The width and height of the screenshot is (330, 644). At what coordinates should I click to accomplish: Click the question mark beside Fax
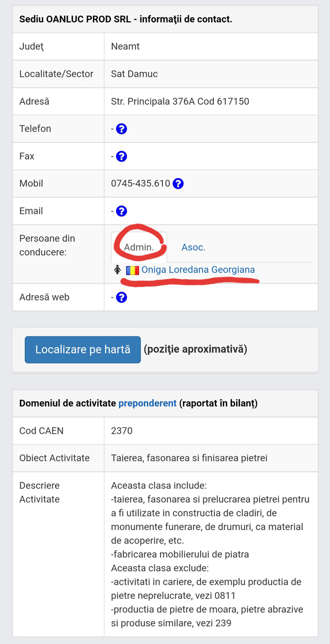(x=121, y=156)
